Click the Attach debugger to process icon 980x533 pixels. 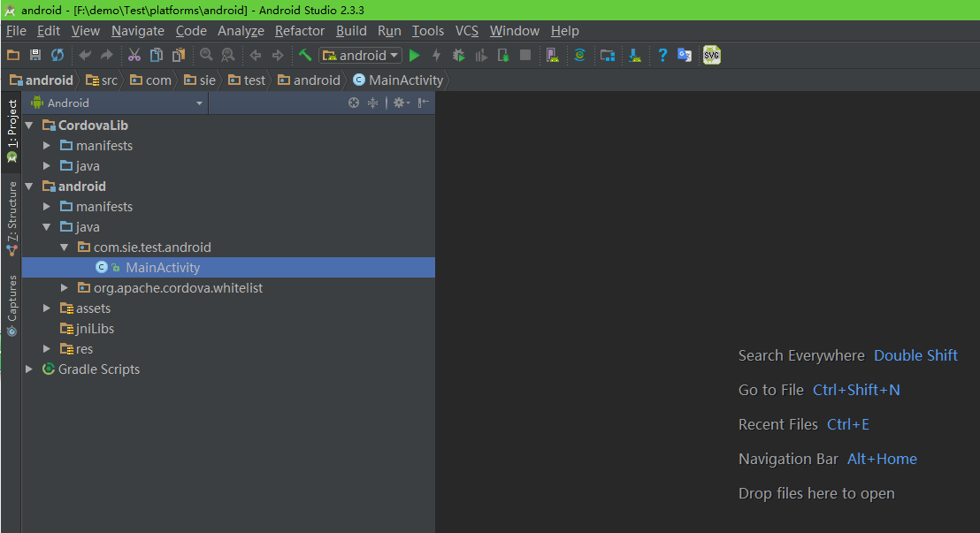(503, 55)
